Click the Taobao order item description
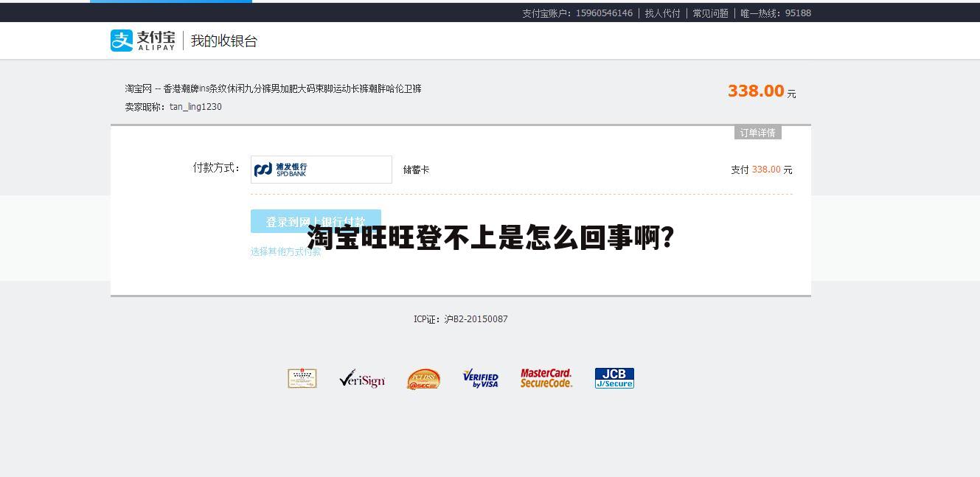 pos(273,88)
